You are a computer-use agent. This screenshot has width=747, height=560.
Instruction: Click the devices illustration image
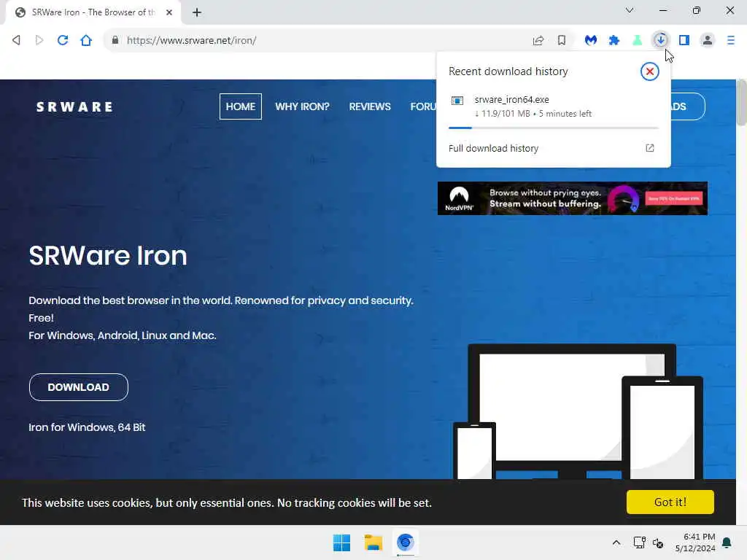(578, 411)
